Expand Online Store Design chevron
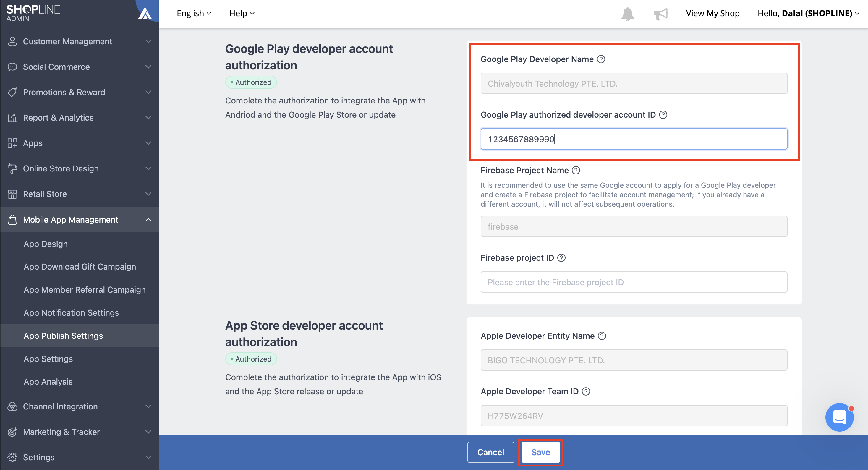The image size is (868, 470). (x=148, y=168)
